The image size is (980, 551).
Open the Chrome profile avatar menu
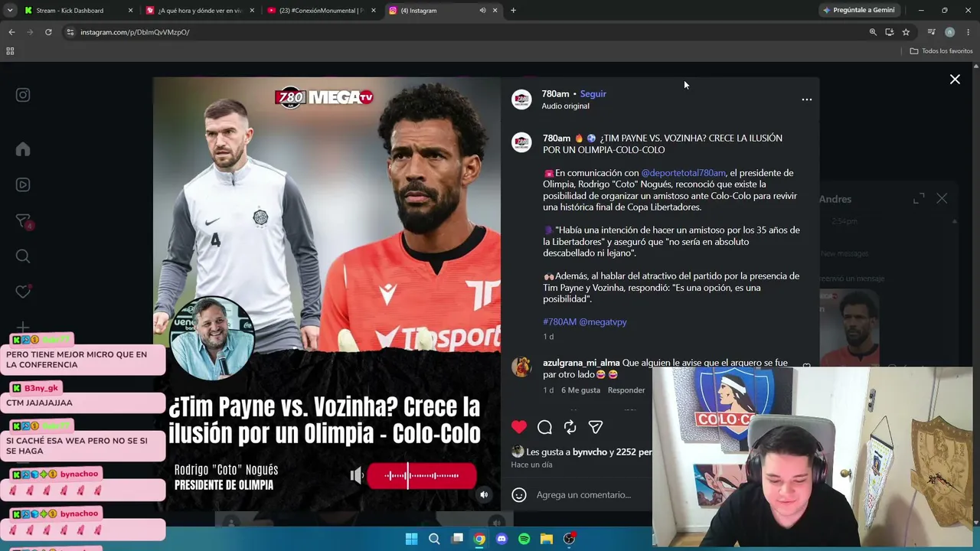[x=949, y=32]
